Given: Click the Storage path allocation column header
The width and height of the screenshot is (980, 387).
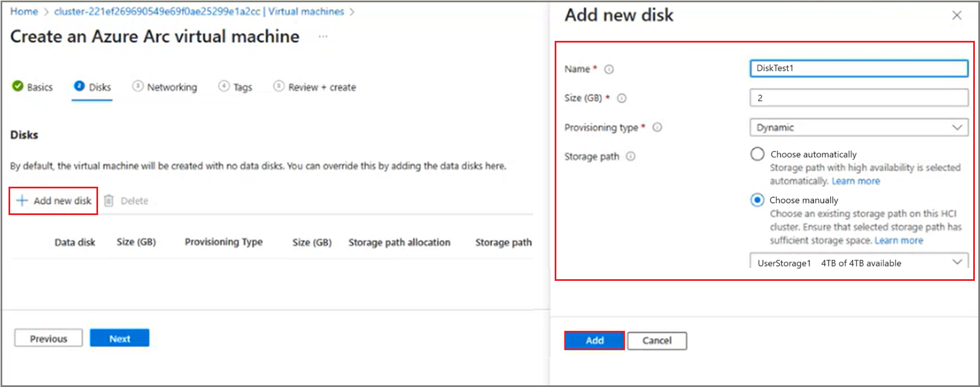Looking at the screenshot, I should (x=399, y=242).
